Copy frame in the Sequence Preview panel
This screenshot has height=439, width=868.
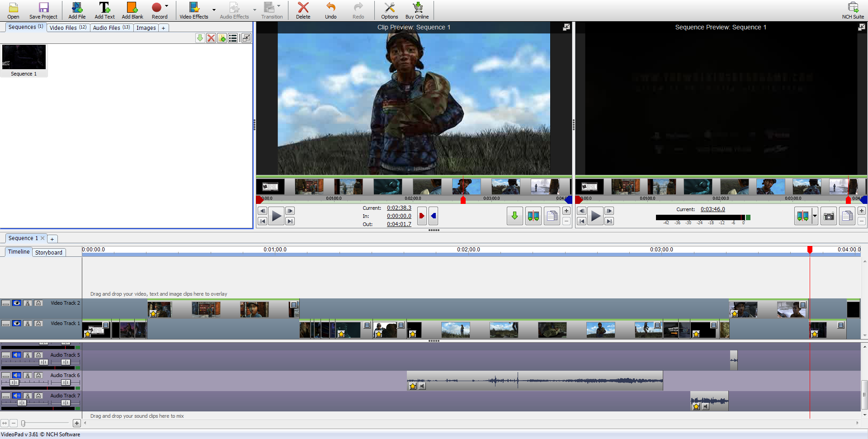click(847, 216)
